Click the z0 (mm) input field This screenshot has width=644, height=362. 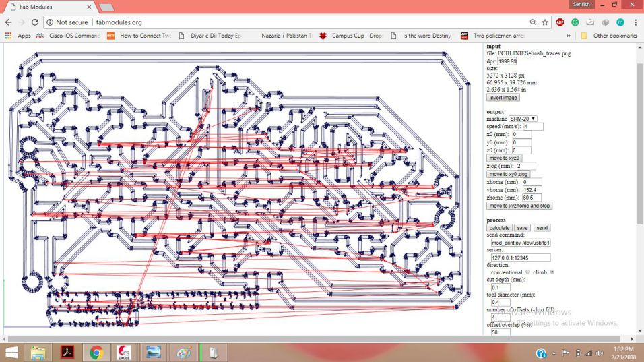tap(521, 150)
